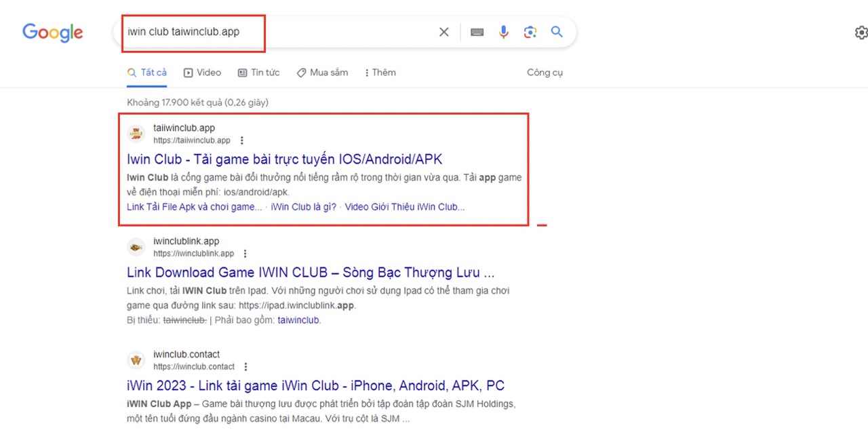Click the taiiwinclub.app site favicon
Image resolution: width=868 pixels, height=445 pixels.
(x=136, y=134)
